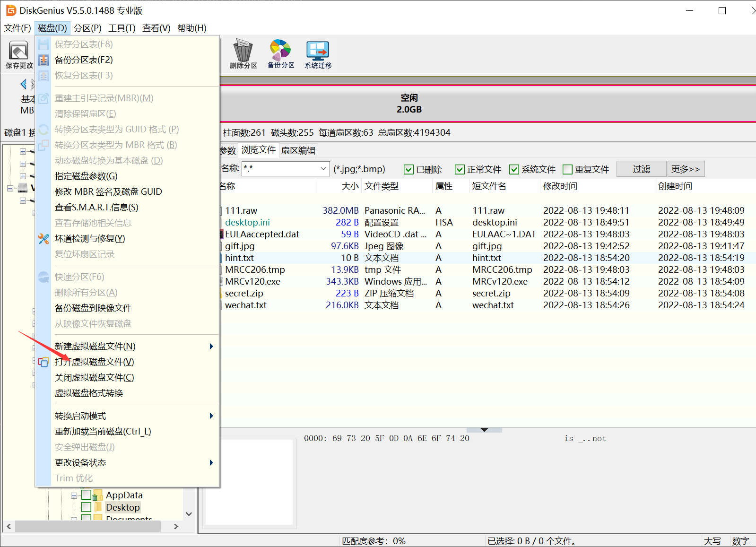Image resolution: width=756 pixels, height=547 pixels.
Task: Select the 空闲 2.0GB disk region
Action: pos(487,104)
